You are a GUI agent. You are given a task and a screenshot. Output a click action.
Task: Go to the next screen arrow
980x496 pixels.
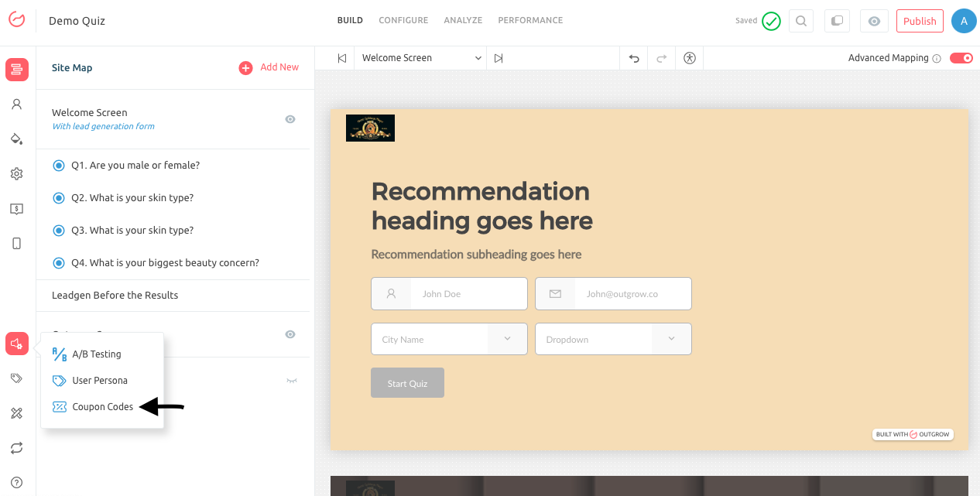coord(499,58)
